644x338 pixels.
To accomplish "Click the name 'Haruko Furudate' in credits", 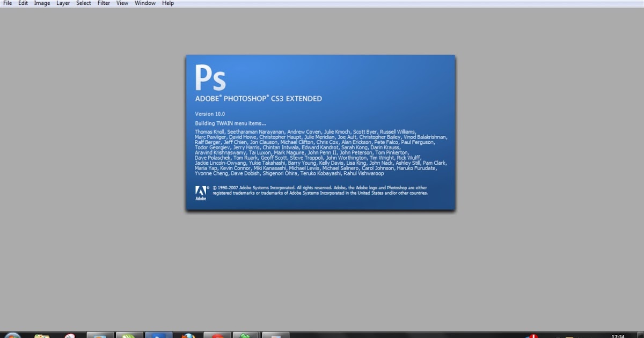I will pyautogui.click(x=417, y=168).
